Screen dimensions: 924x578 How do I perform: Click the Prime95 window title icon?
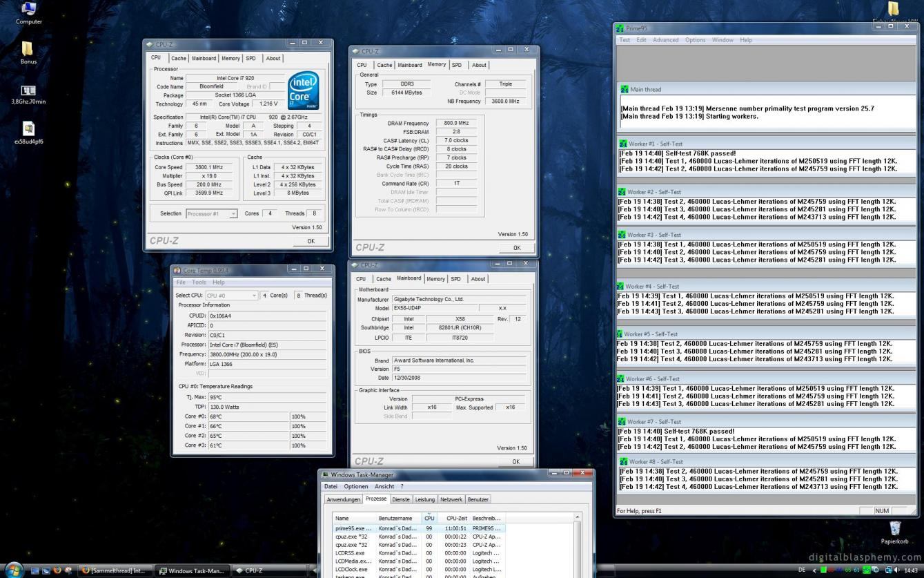(620, 28)
